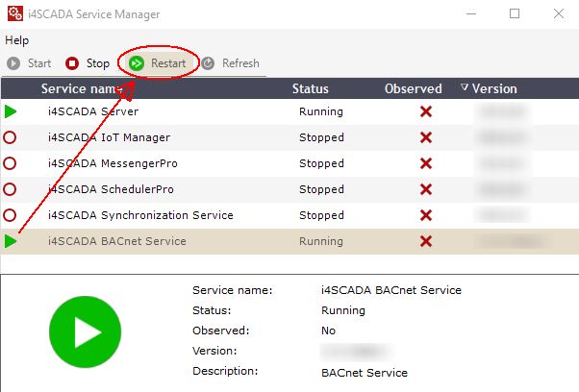Viewport: 579px width, 392px height.
Task: Click the Refresh toolbar icon
Action: pos(208,63)
